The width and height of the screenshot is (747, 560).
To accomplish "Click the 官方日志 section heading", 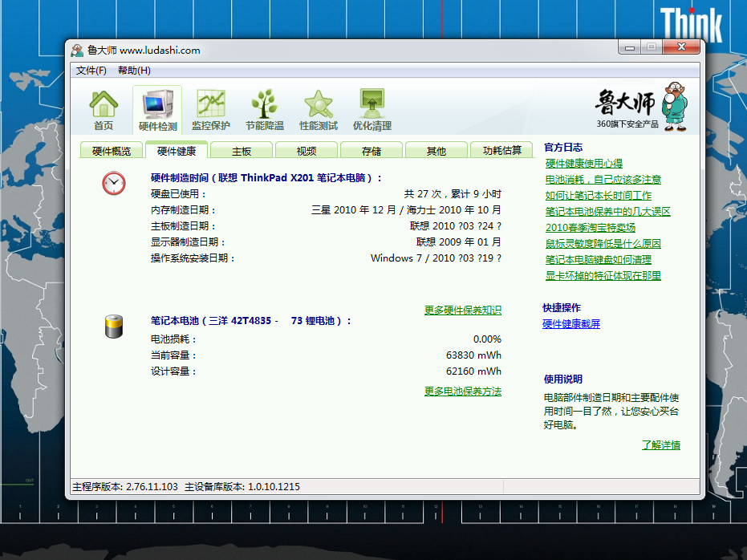I will (x=563, y=147).
